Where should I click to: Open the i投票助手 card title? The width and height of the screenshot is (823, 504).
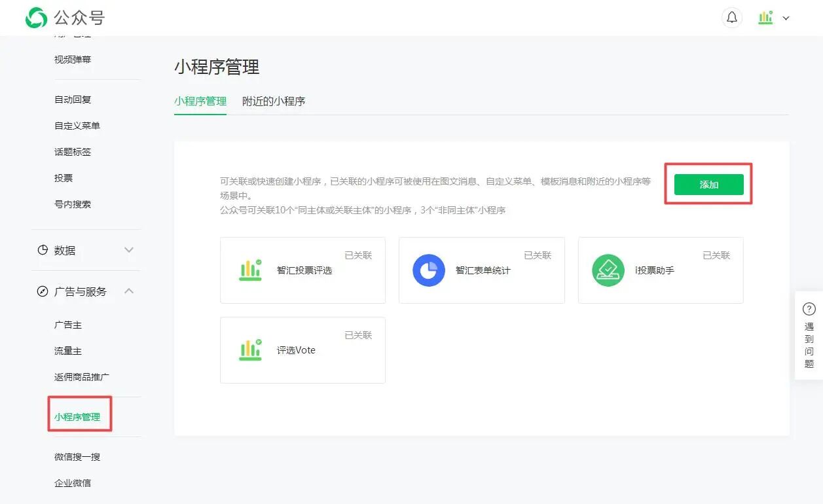tap(655, 270)
